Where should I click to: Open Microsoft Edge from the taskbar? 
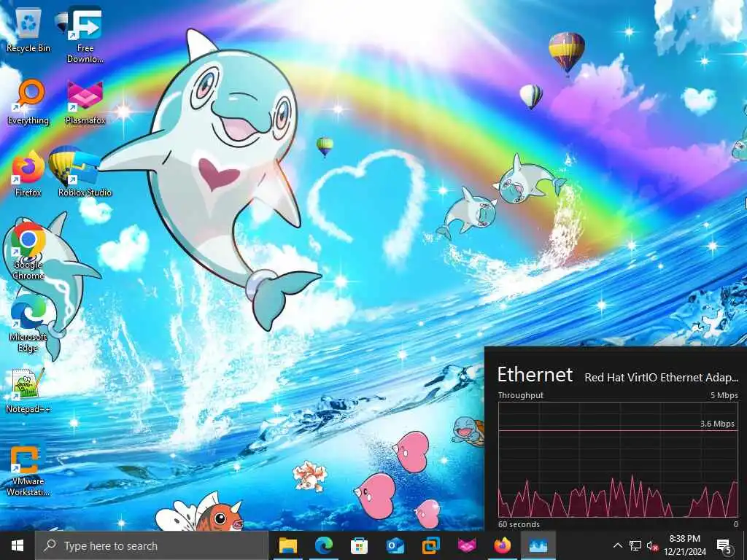[x=323, y=545]
